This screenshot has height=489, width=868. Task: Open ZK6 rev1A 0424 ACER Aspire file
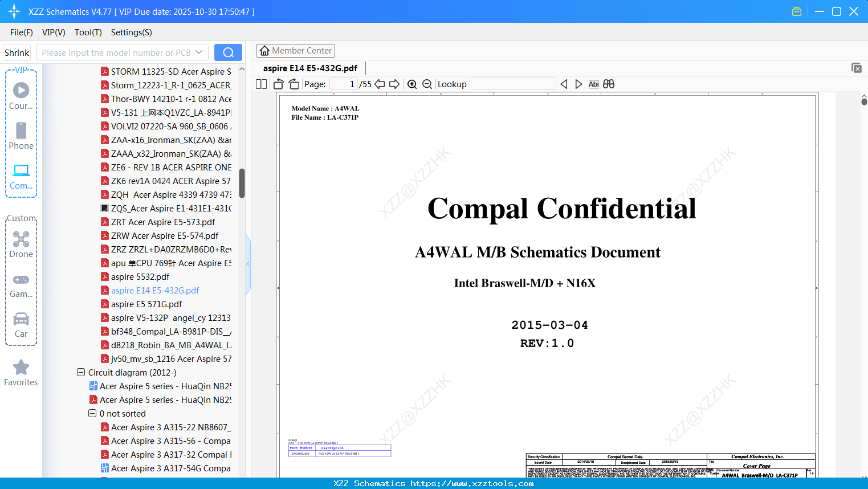pos(166,181)
